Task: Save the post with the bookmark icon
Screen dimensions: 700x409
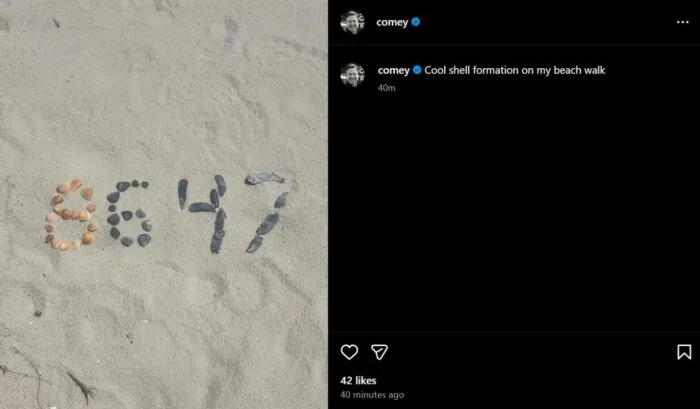Action: click(x=684, y=352)
